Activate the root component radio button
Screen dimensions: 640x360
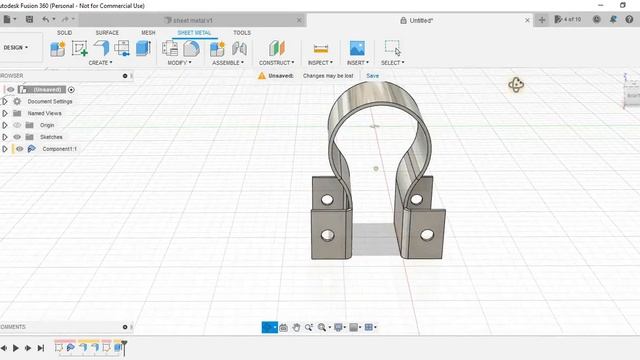click(x=71, y=89)
